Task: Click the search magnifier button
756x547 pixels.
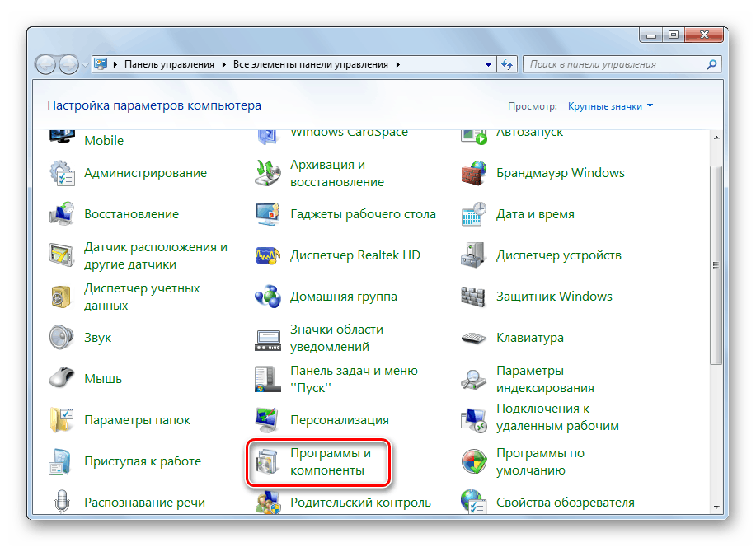Action: tap(711, 64)
